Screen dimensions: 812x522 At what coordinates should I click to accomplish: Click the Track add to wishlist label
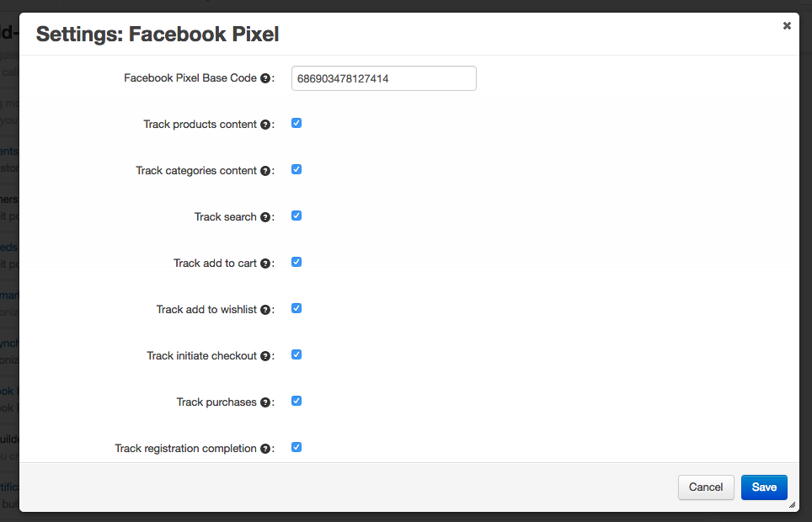pos(206,310)
